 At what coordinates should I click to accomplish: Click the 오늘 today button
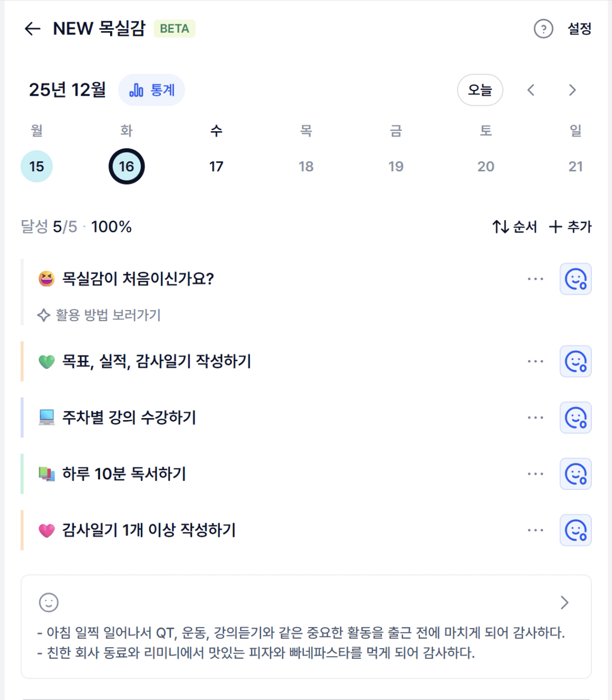(x=480, y=90)
